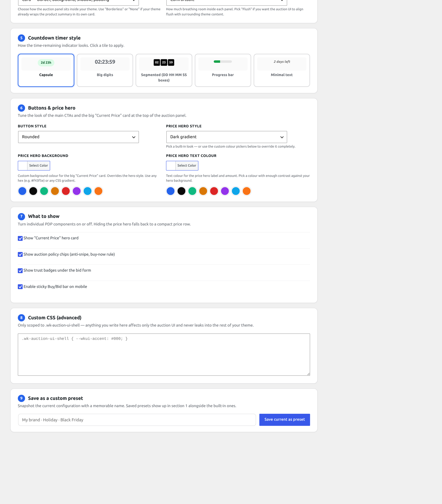
Task: Pick purple swatch under Price Hero Text Colour
Action: pyautogui.click(x=225, y=191)
